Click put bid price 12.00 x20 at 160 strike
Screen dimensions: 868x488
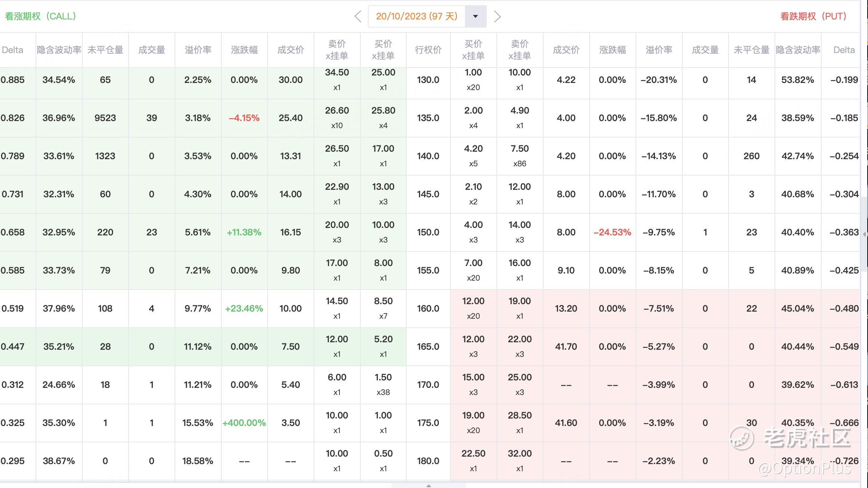(x=473, y=308)
